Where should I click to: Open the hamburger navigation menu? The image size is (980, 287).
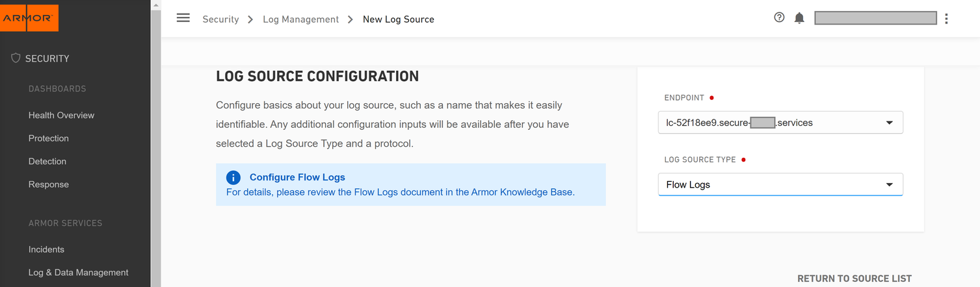pyautogui.click(x=183, y=18)
